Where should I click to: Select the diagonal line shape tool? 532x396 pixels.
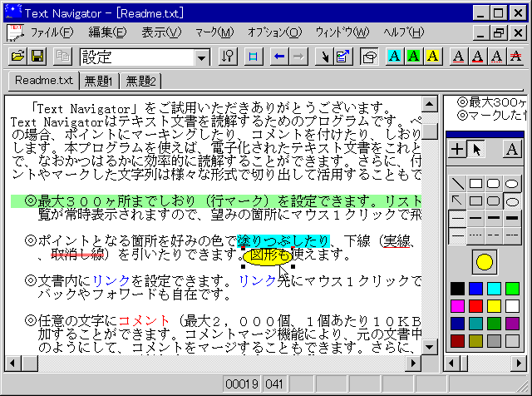(x=457, y=184)
